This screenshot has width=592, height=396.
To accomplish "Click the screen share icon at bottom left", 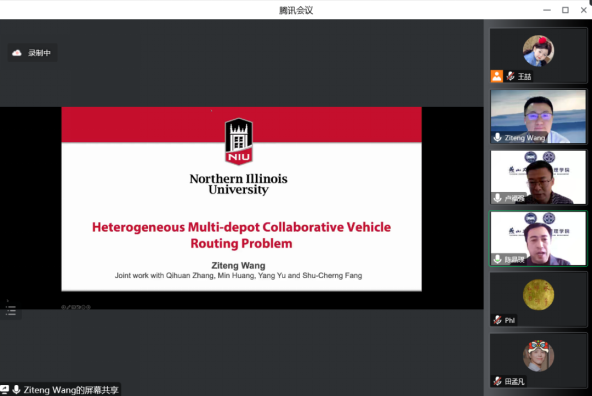I will click(x=4, y=389).
